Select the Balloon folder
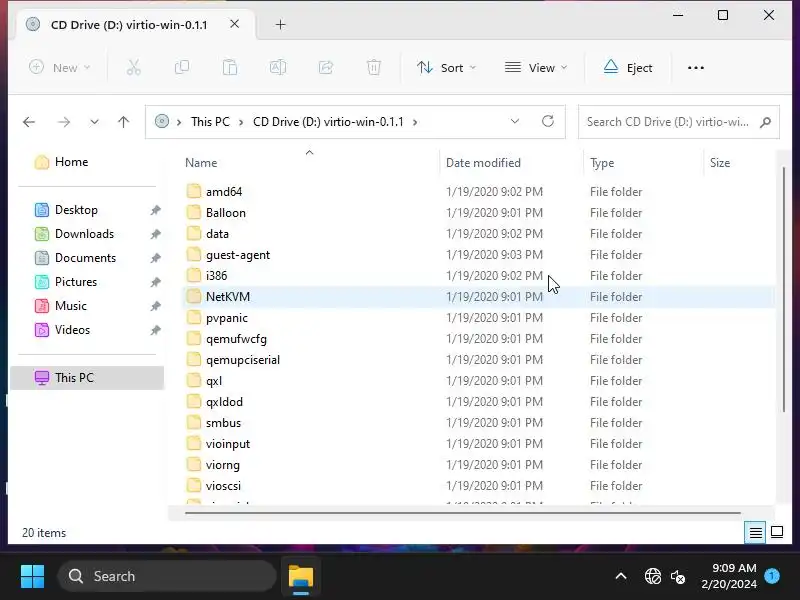 click(478, 212)
